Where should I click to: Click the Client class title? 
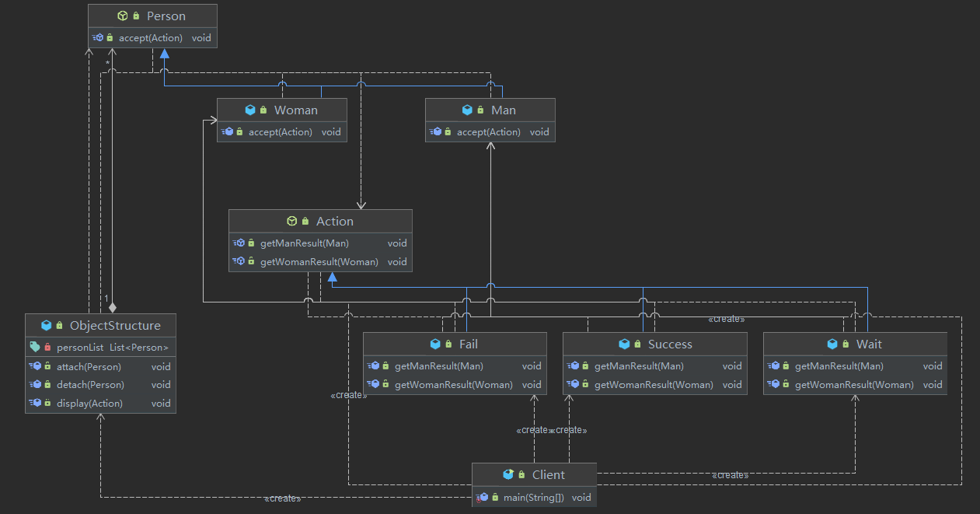click(x=549, y=475)
